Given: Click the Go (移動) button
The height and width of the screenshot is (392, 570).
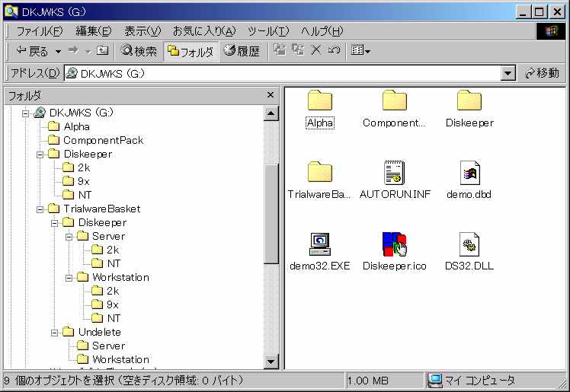Looking at the screenshot, I should tap(542, 73).
